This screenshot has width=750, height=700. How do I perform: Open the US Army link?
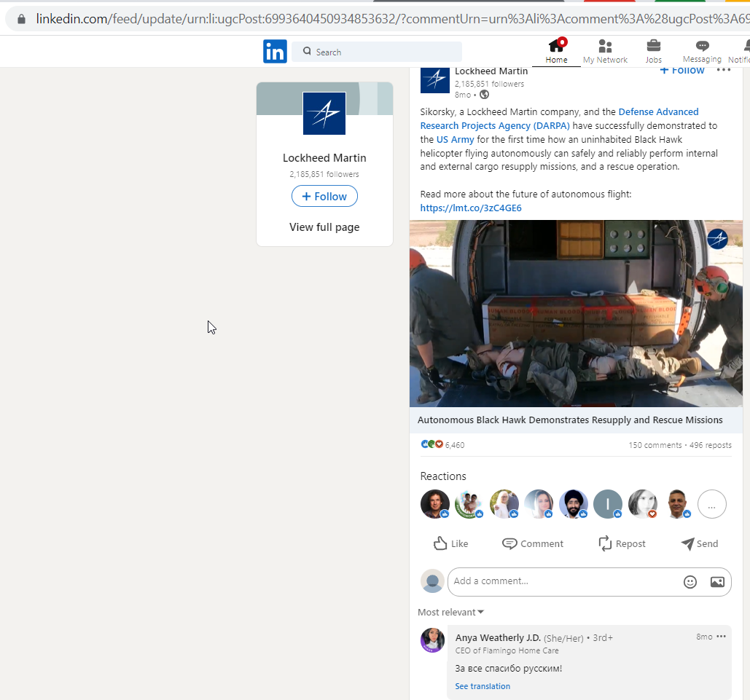tap(455, 139)
